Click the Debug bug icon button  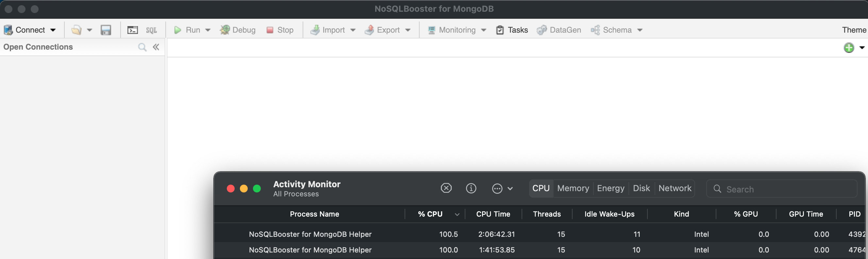pyautogui.click(x=238, y=30)
